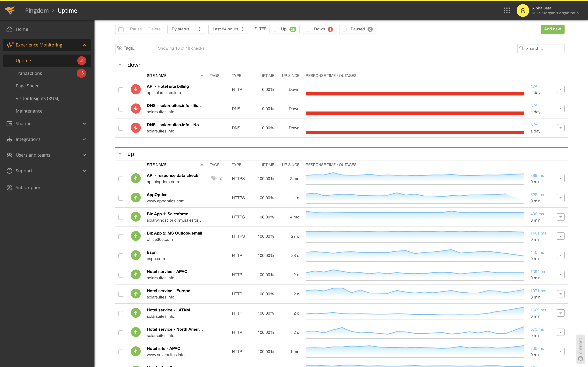Click the up arrow icon for AppOptics
The image size is (588, 367).
(135, 197)
